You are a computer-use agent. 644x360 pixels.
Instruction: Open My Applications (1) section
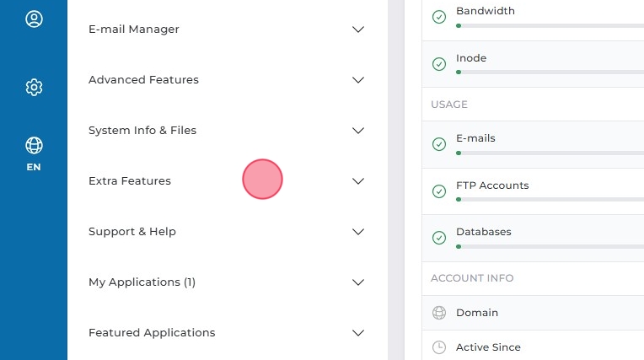pos(142,282)
